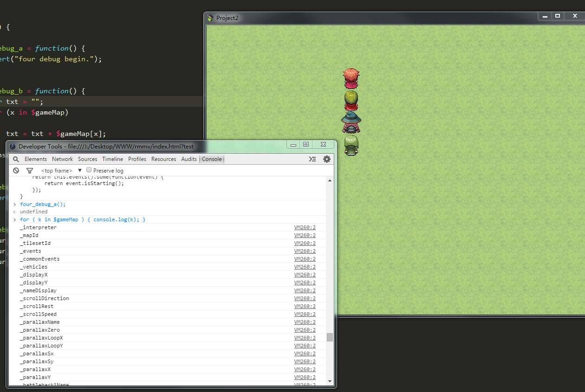Select the _mapId console output line
The width and height of the screenshot is (585, 392).
(x=168, y=236)
